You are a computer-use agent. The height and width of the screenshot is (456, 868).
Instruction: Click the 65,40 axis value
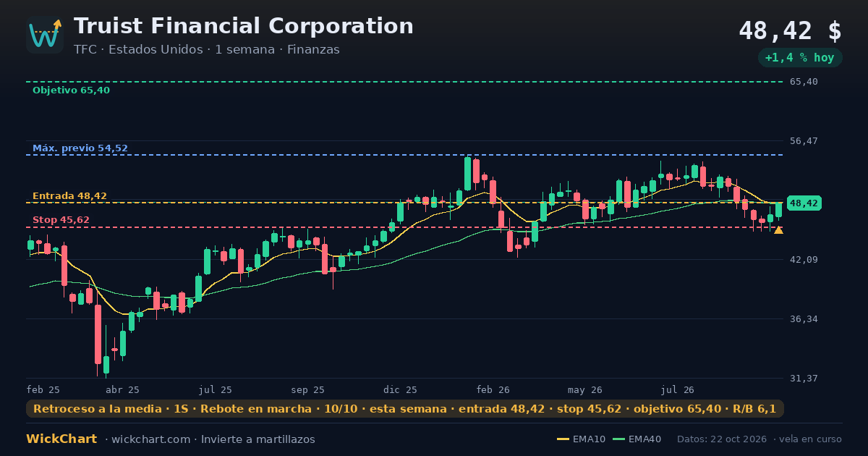[x=804, y=82]
